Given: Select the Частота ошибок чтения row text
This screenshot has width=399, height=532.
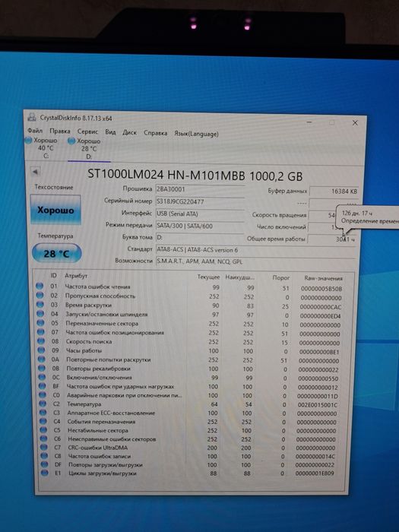Looking at the screenshot, I should (x=98, y=287).
